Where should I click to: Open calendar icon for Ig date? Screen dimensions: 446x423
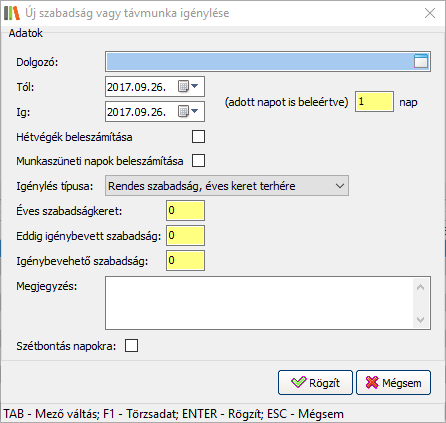click(183, 111)
